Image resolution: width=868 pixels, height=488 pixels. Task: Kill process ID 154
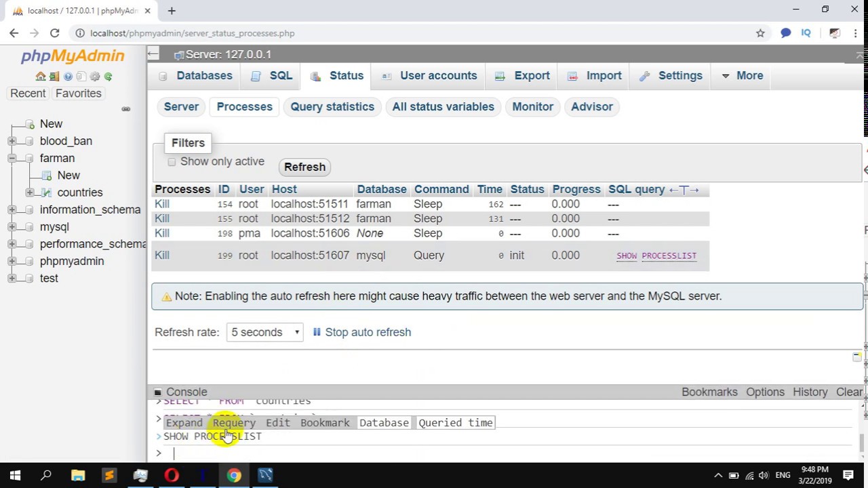coord(162,204)
